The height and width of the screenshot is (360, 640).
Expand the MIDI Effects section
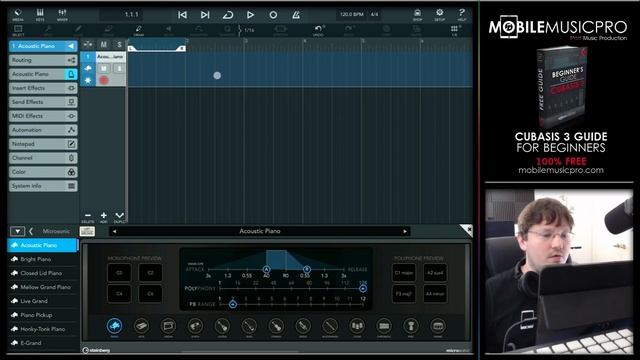tap(43, 116)
